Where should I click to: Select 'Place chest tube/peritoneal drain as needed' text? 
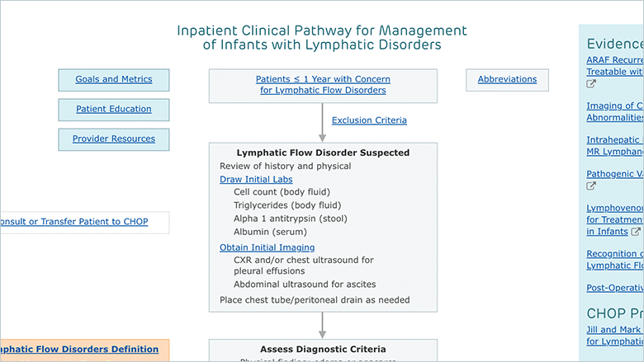(x=315, y=299)
